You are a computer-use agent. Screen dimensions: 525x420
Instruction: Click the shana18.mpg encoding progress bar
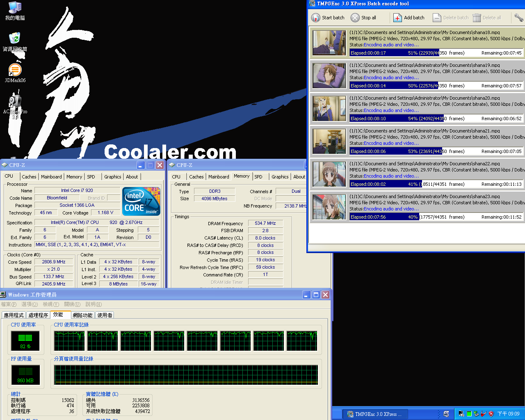(x=436, y=53)
